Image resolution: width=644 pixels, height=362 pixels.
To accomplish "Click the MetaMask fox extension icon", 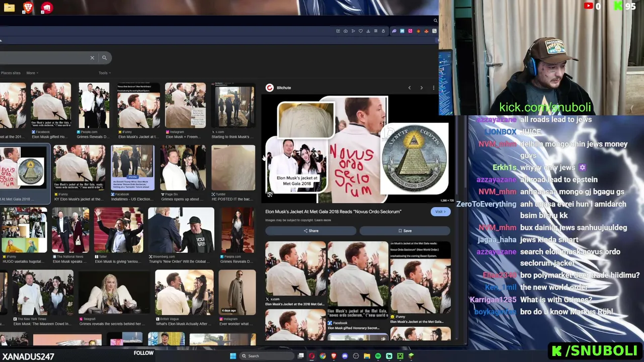I will pyautogui.click(x=426, y=31).
